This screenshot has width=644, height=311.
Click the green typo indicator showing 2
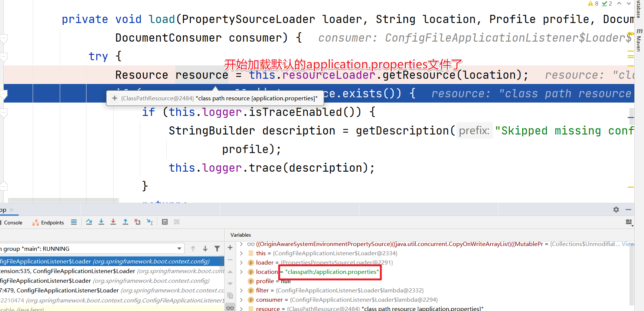point(607,4)
